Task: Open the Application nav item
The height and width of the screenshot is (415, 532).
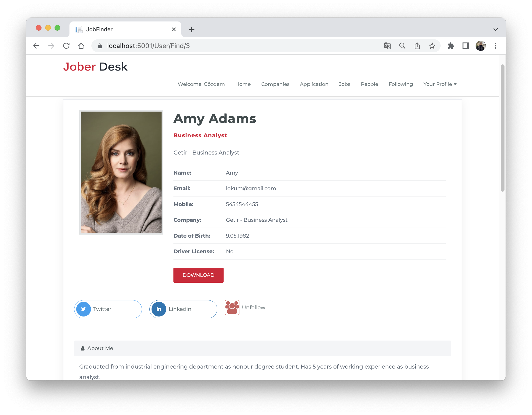Action: [x=314, y=84]
